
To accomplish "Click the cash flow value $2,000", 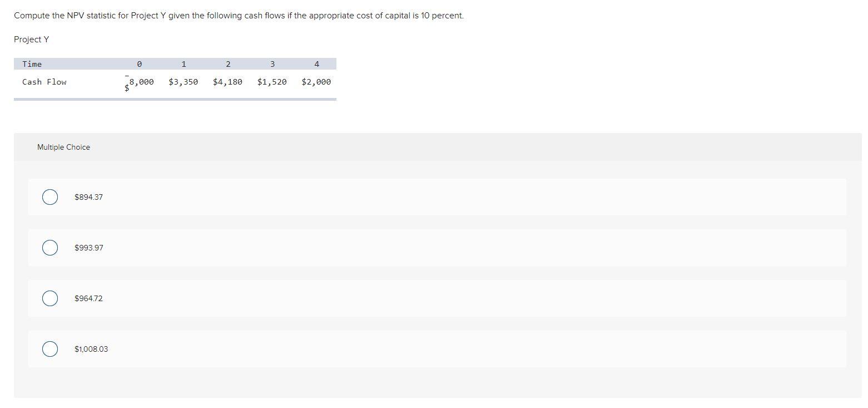I will click(316, 81).
